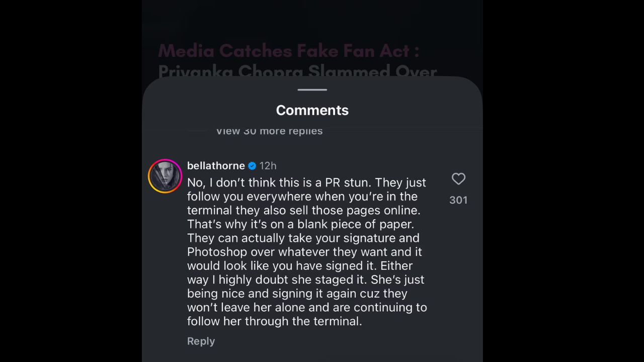Reply to bellathorne's comment
Image resolution: width=644 pixels, height=362 pixels.
(201, 341)
